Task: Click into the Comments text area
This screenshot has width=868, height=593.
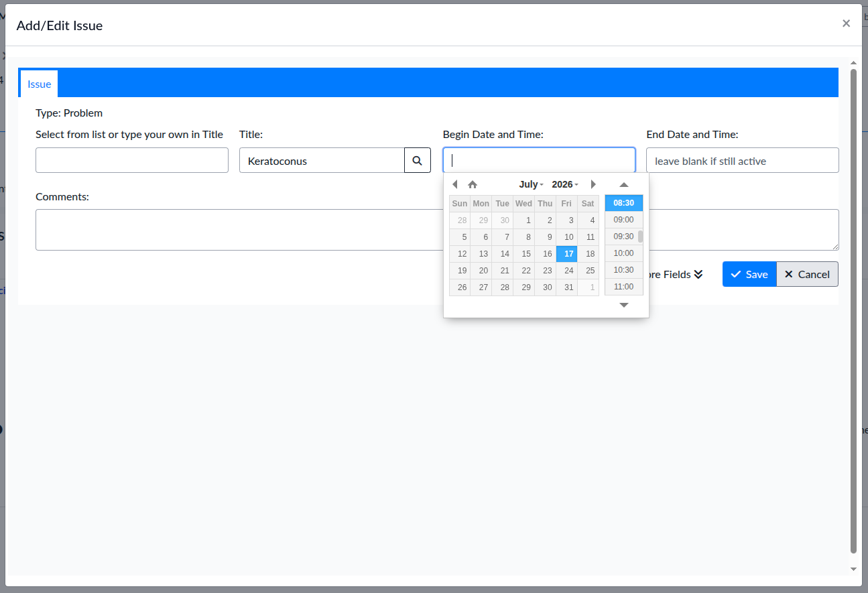Action: point(239,230)
